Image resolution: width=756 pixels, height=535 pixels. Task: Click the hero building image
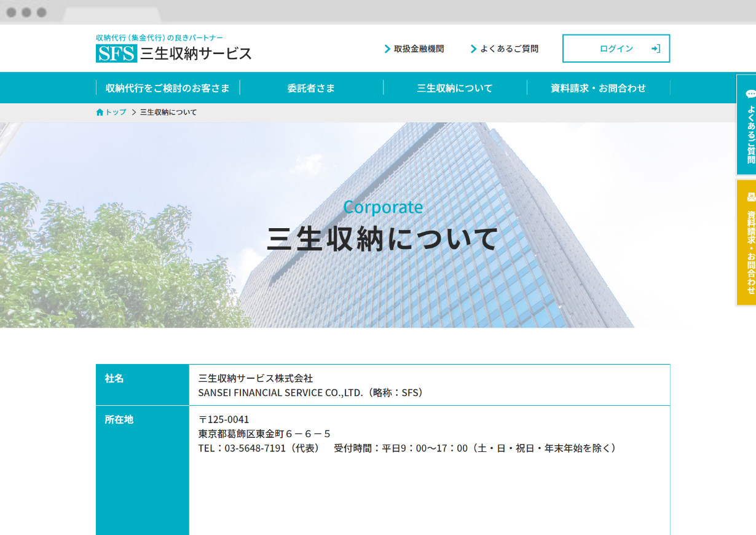(x=378, y=225)
